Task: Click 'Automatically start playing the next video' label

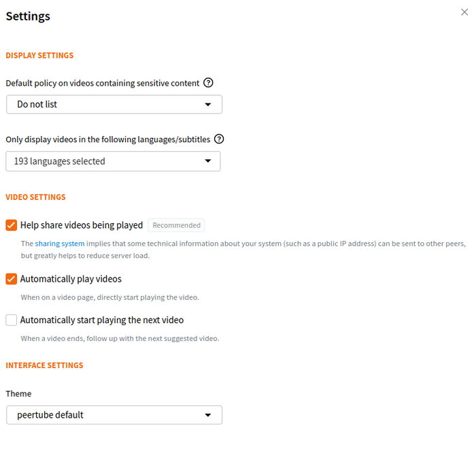Action: point(102,320)
